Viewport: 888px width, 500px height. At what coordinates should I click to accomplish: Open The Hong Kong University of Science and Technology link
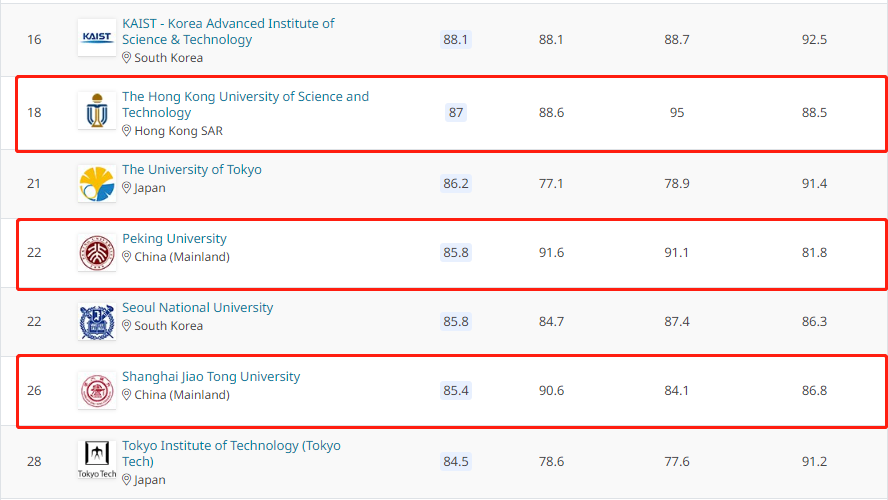(x=245, y=105)
